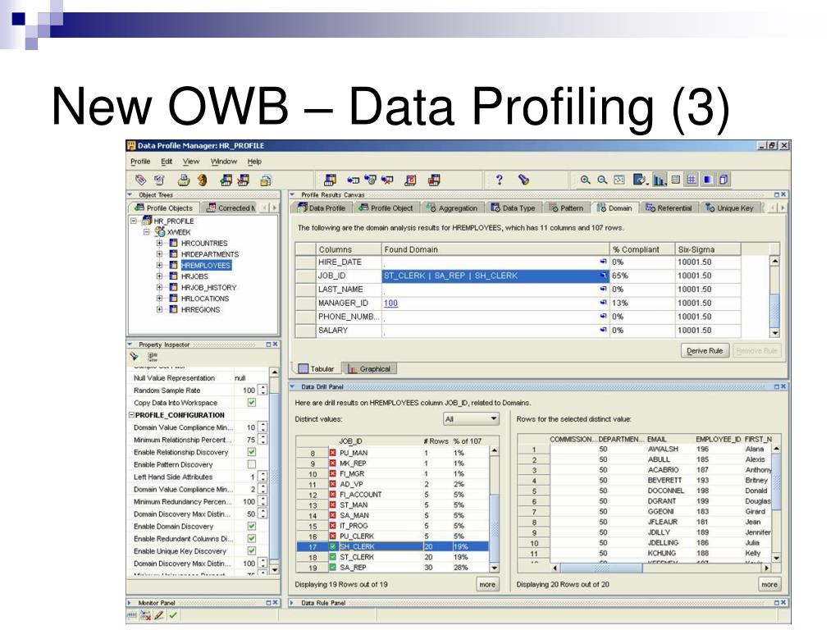Screen dimensions: 840x630
Task: Click the horizontal scrollbar under rows table
Action: point(662,568)
